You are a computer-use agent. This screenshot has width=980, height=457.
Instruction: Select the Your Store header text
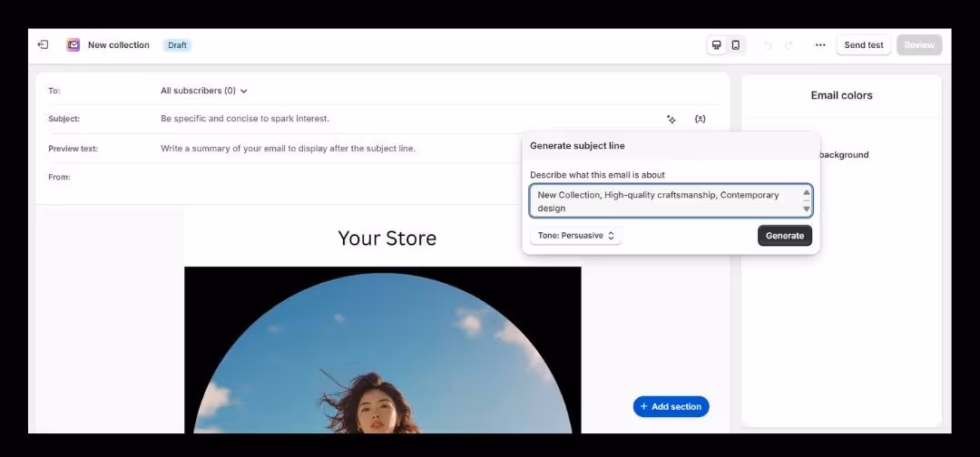pos(387,238)
